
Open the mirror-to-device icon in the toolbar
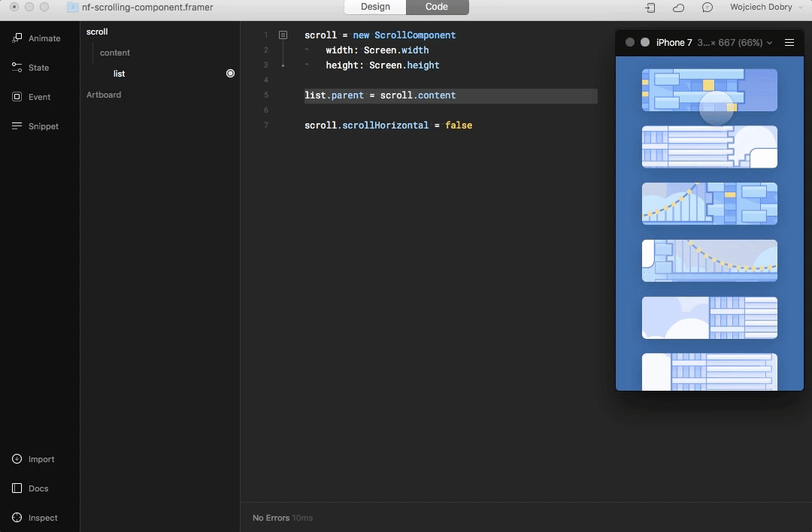coord(650,8)
